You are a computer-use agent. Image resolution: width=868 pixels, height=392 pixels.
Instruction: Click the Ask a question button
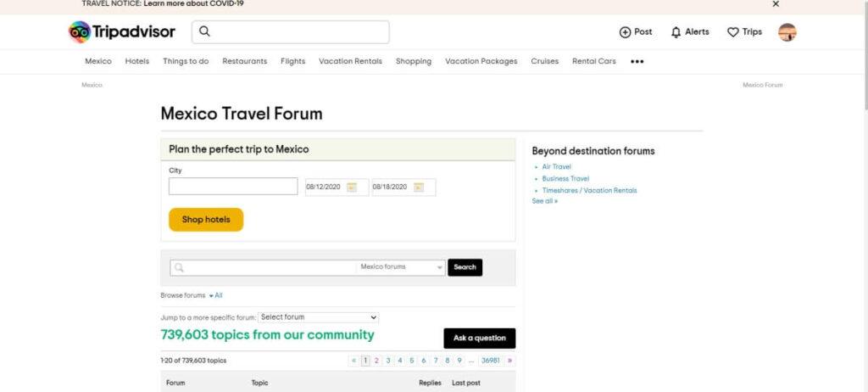pos(480,339)
